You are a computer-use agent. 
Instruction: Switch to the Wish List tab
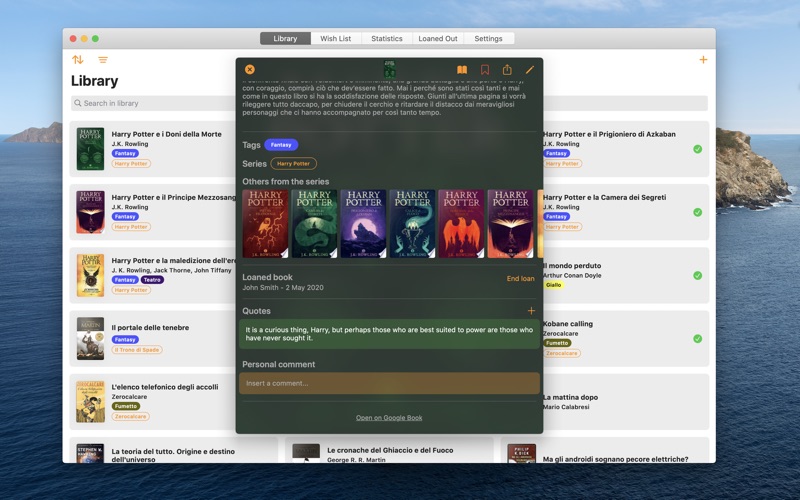click(x=336, y=38)
